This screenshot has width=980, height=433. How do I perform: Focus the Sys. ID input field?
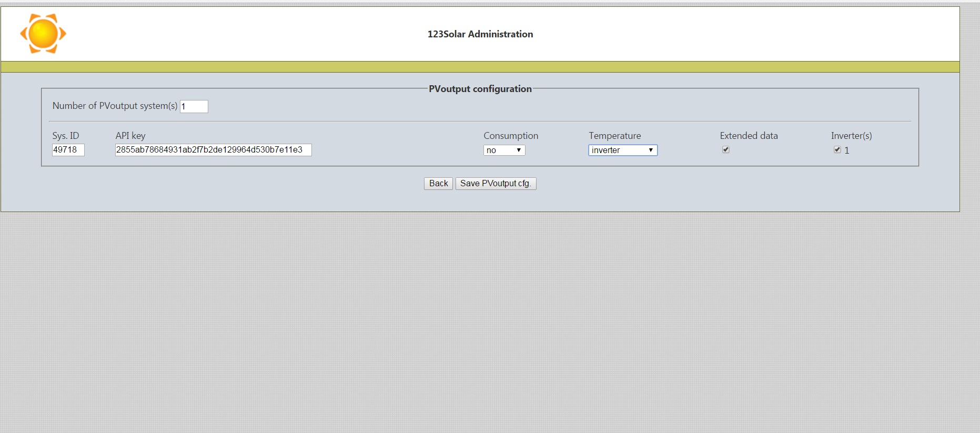pyautogui.click(x=68, y=150)
